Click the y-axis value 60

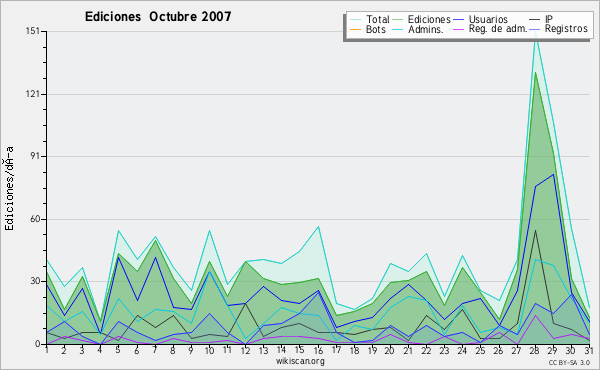(35, 219)
